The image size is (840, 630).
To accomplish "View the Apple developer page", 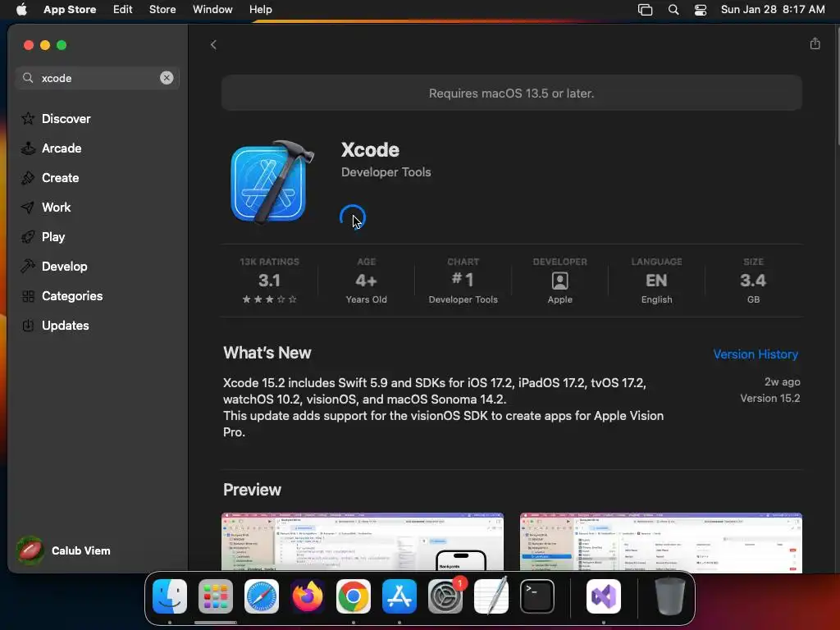I will [559, 281].
